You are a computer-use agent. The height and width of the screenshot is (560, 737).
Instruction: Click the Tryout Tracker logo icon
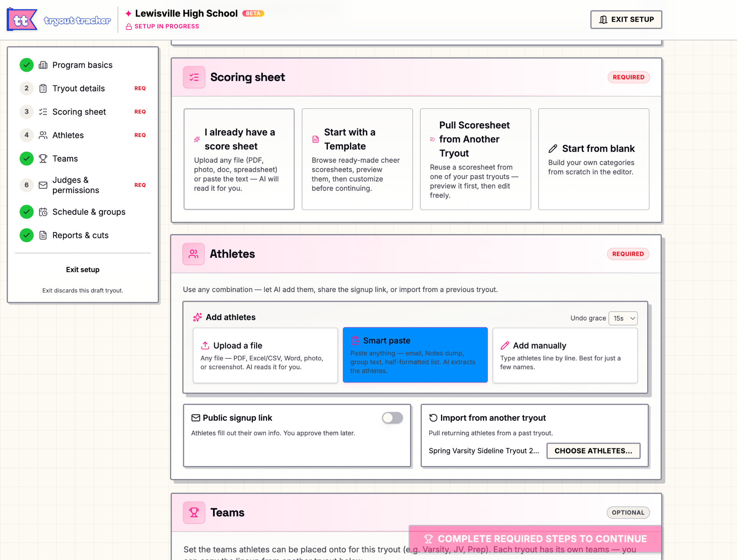click(22, 20)
